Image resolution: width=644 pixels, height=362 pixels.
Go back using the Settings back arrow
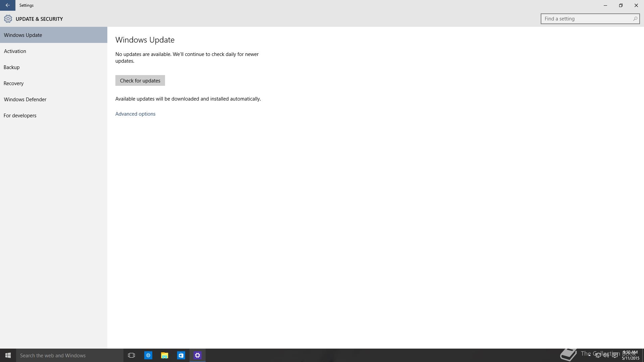coord(7,5)
